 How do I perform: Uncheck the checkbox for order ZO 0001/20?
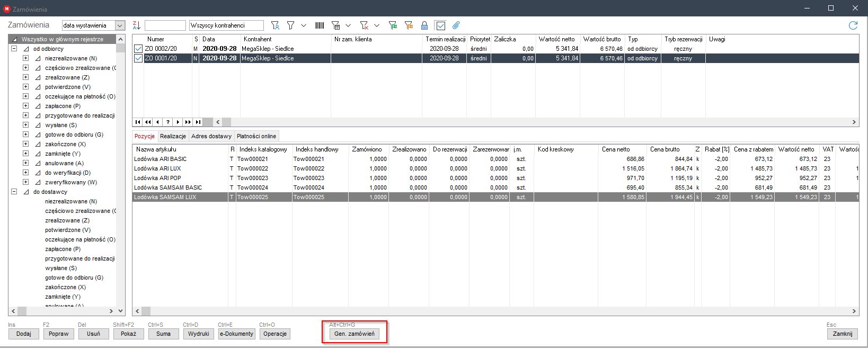pyautogui.click(x=138, y=58)
